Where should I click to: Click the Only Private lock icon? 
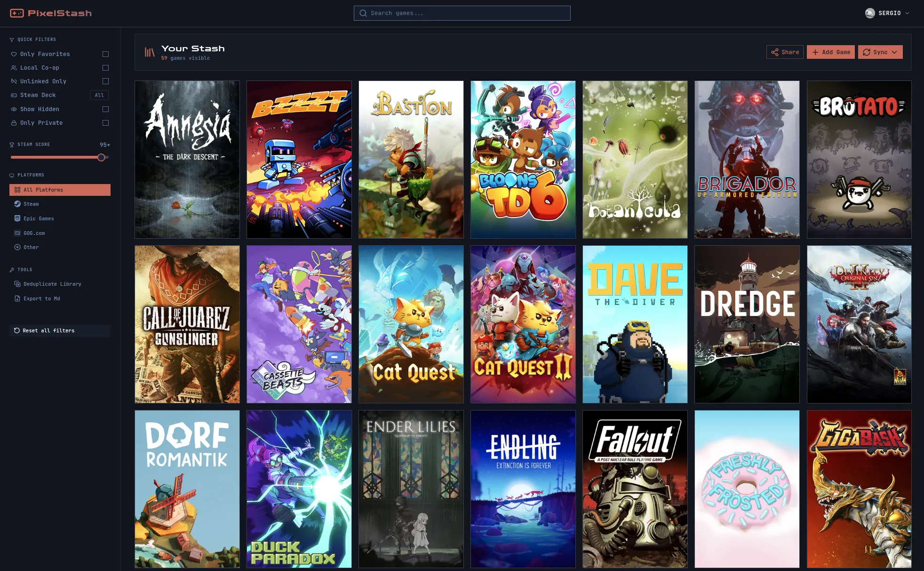click(x=14, y=123)
